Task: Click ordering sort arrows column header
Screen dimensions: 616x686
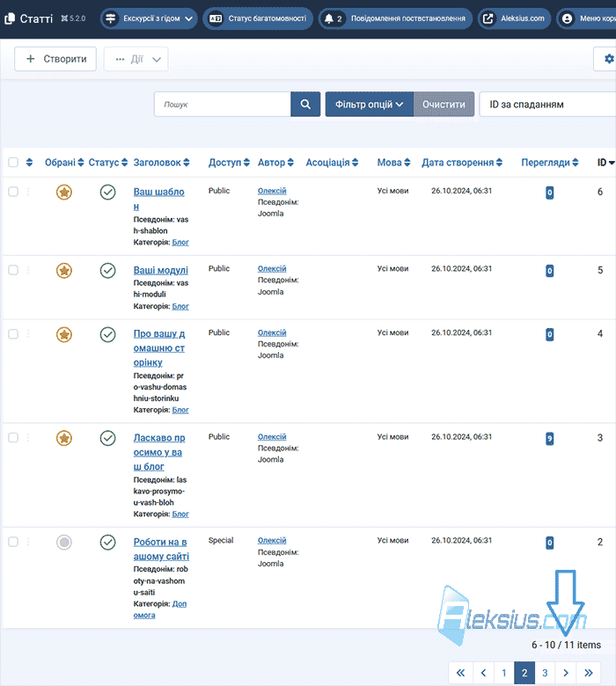Action: pyautogui.click(x=29, y=163)
